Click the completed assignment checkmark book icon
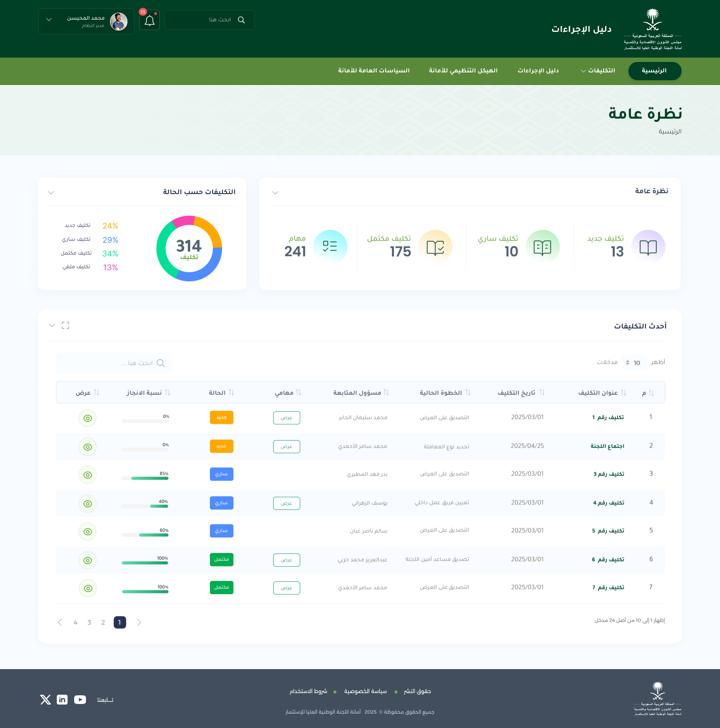The image size is (720, 728). point(435,247)
